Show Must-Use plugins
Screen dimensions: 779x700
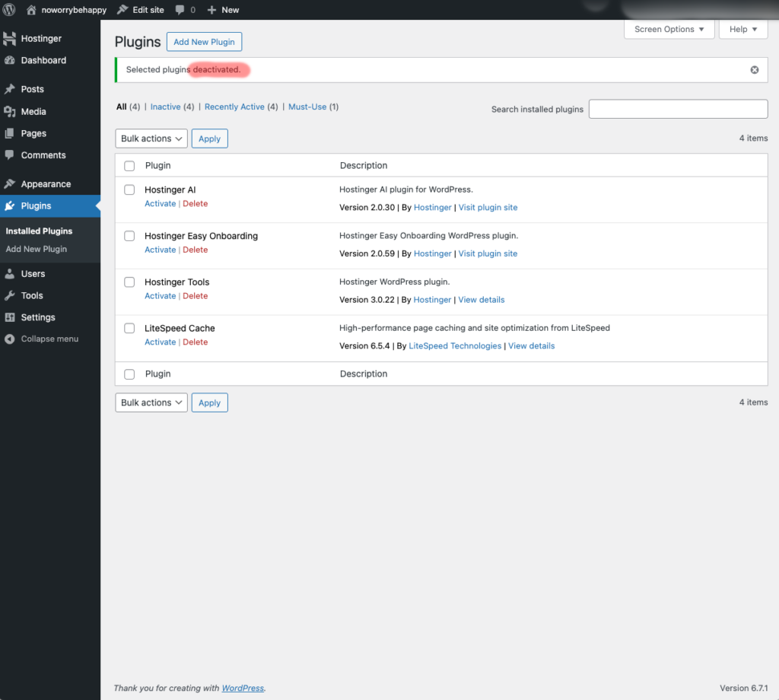point(307,107)
